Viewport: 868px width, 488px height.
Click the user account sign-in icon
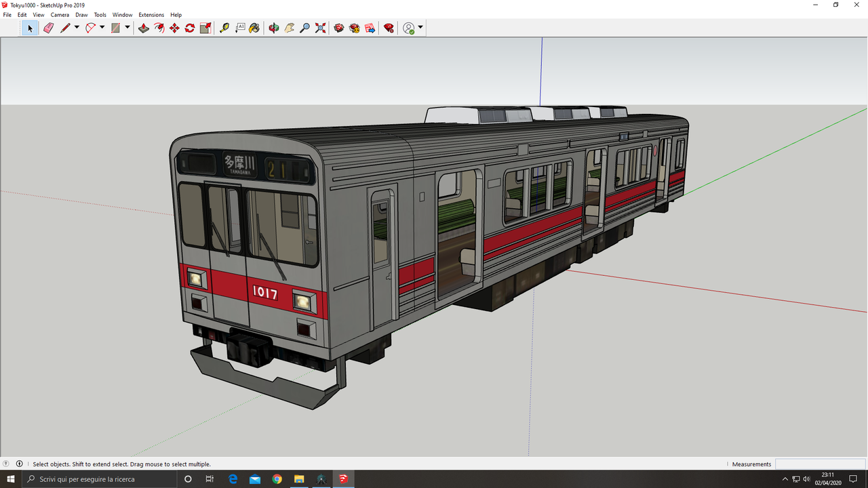pos(409,28)
